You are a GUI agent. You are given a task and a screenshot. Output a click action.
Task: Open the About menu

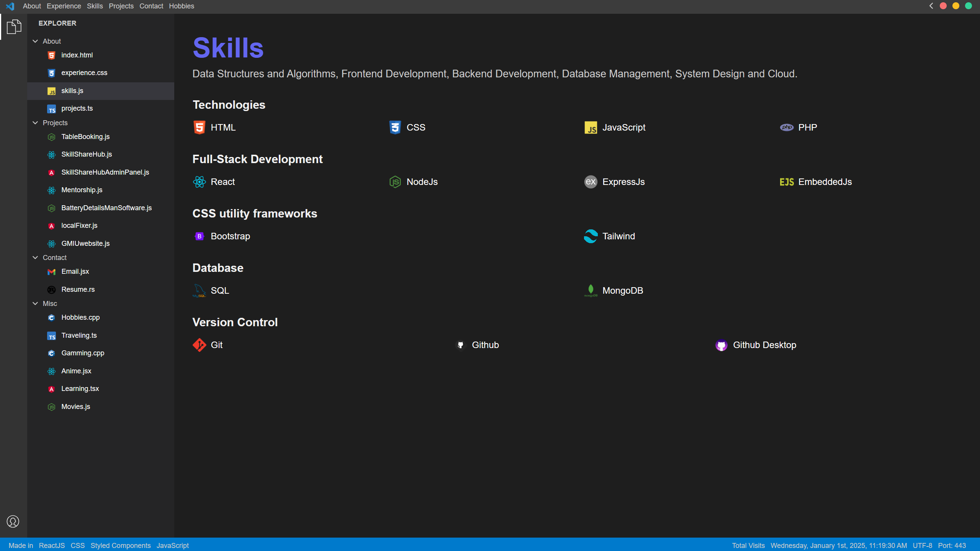pos(32,6)
